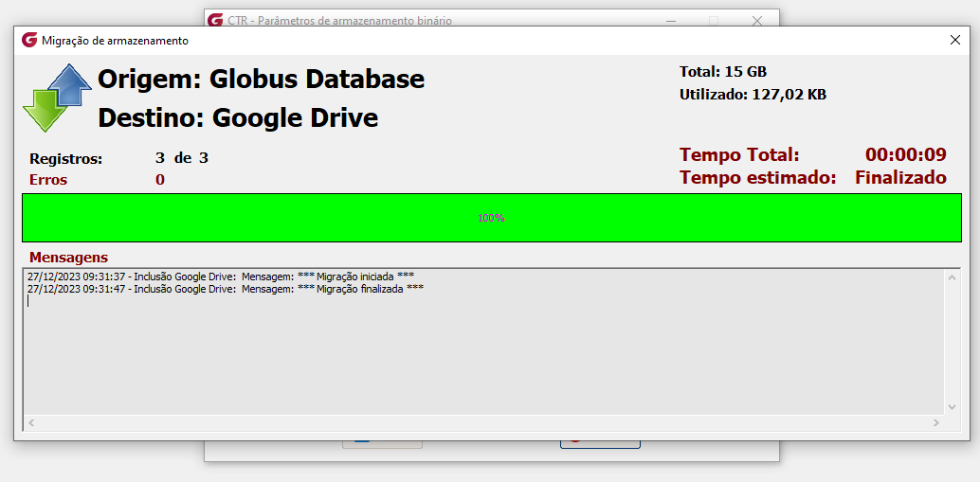Click the Globus logo in Migração title bar
The image size is (980, 482).
(x=29, y=41)
